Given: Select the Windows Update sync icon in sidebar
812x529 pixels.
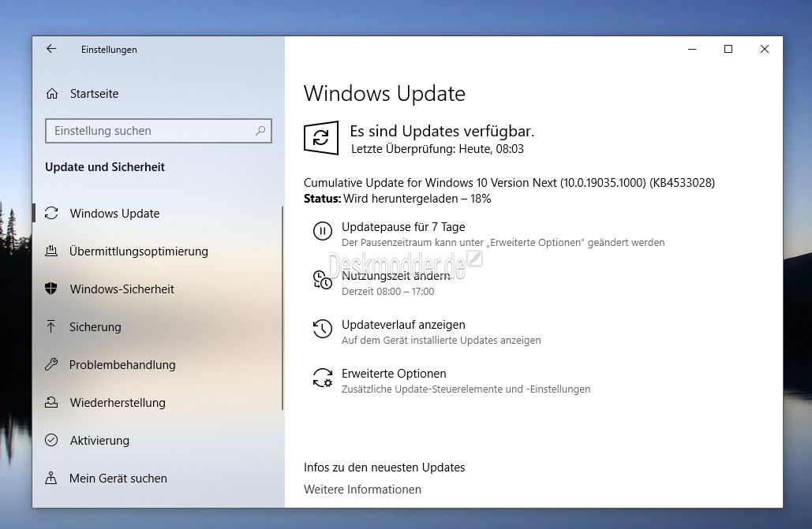Looking at the screenshot, I should tap(51, 214).
